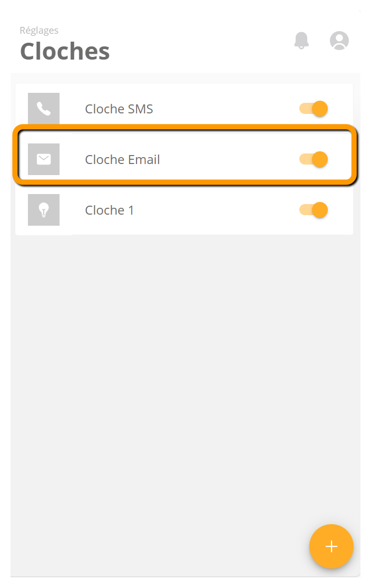Disable the Cloche SMS toggle
This screenshot has width=371, height=588.
point(314,109)
